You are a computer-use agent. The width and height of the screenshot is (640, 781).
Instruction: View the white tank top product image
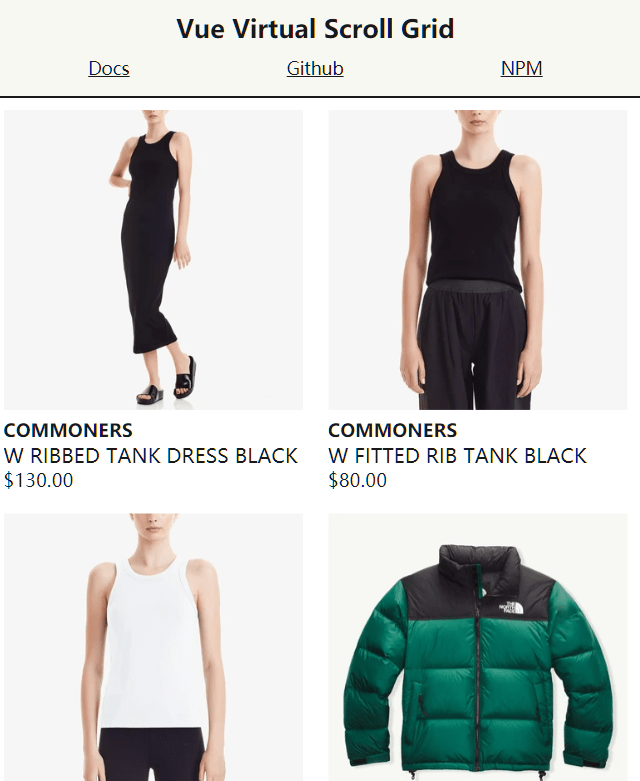coord(153,647)
